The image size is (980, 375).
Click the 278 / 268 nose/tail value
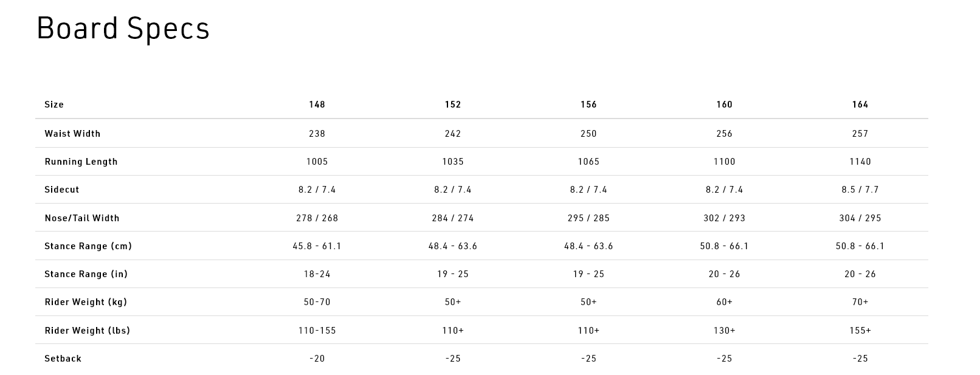click(x=317, y=218)
